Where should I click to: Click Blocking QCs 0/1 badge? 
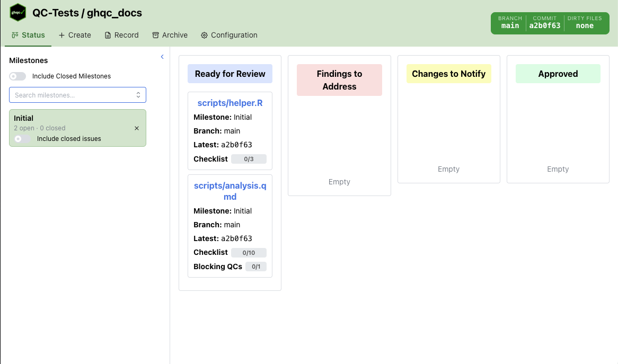(x=256, y=267)
